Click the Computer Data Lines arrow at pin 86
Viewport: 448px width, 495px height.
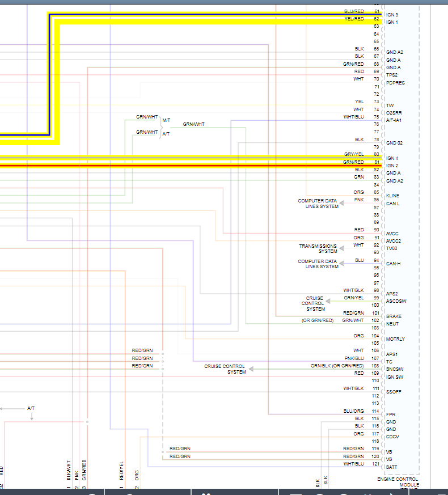(341, 203)
